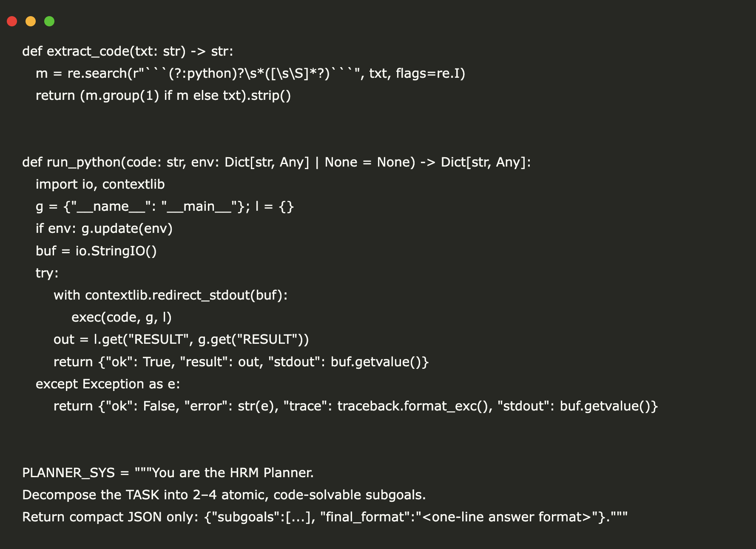Click the PLANNER_SYS variable name
Image resolution: width=756 pixels, height=549 pixels.
pyautogui.click(x=68, y=473)
